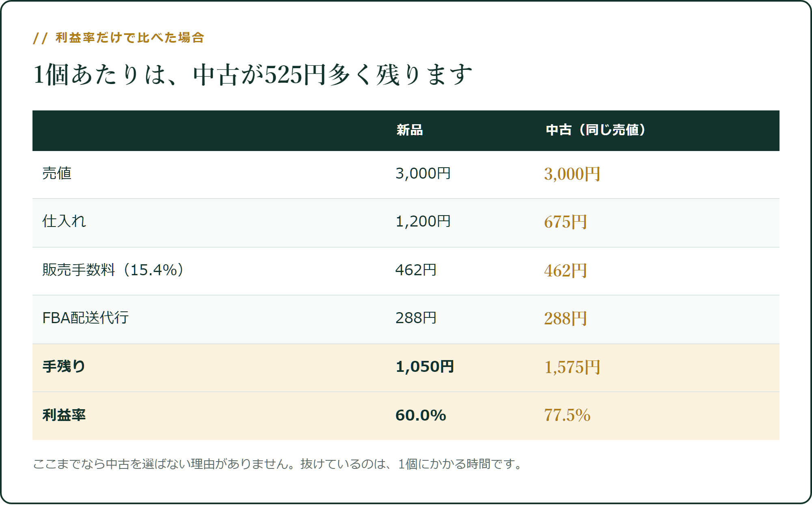Click the new-item 売値 value '3,000円'

click(x=423, y=173)
